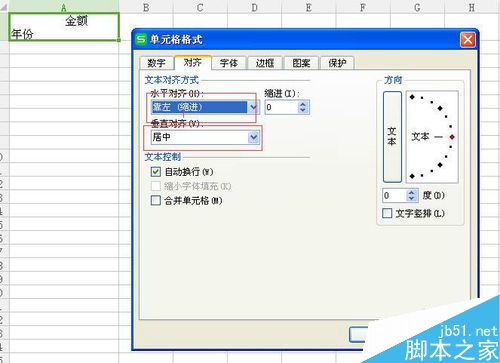Select column C header
This screenshot has width=500, height=363.
click(x=200, y=7)
